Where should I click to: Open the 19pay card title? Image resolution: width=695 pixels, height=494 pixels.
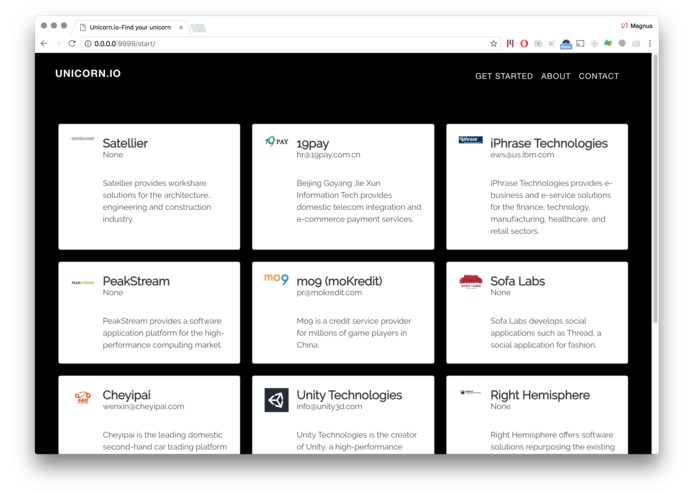pyautogui.click(x=312, y=144)
